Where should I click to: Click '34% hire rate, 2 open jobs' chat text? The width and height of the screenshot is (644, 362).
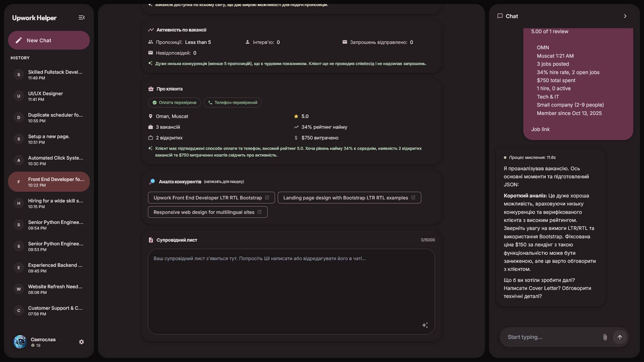[x=568, y=72]
